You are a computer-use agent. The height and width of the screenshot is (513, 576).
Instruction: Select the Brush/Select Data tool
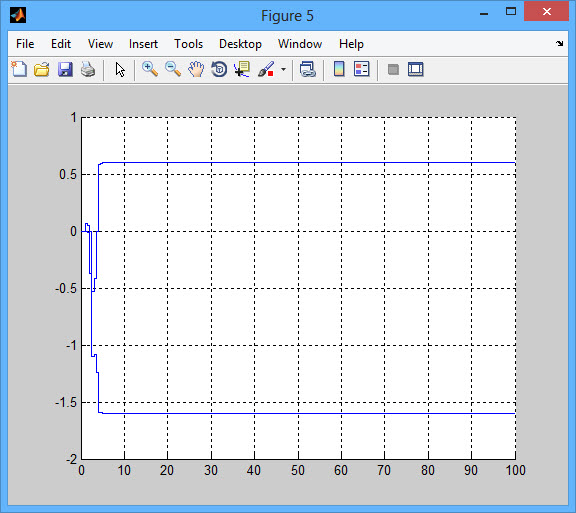(x=266, y=69)
